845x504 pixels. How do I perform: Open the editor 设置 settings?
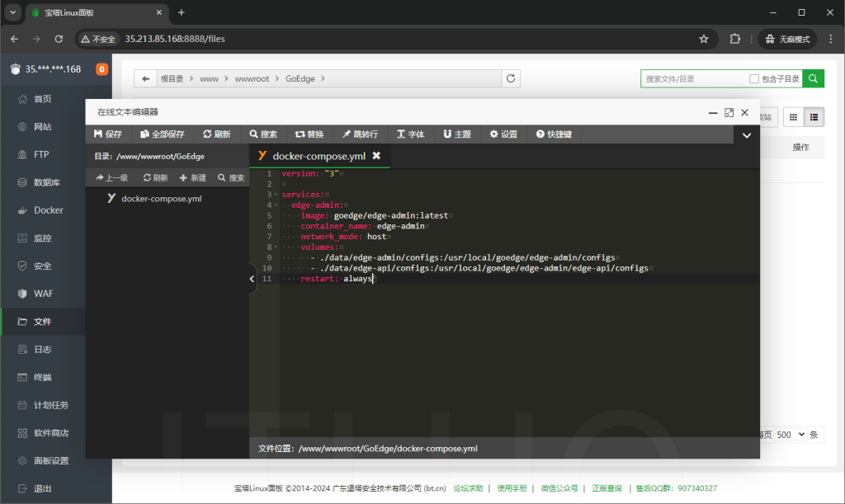(x=504, y=134)
